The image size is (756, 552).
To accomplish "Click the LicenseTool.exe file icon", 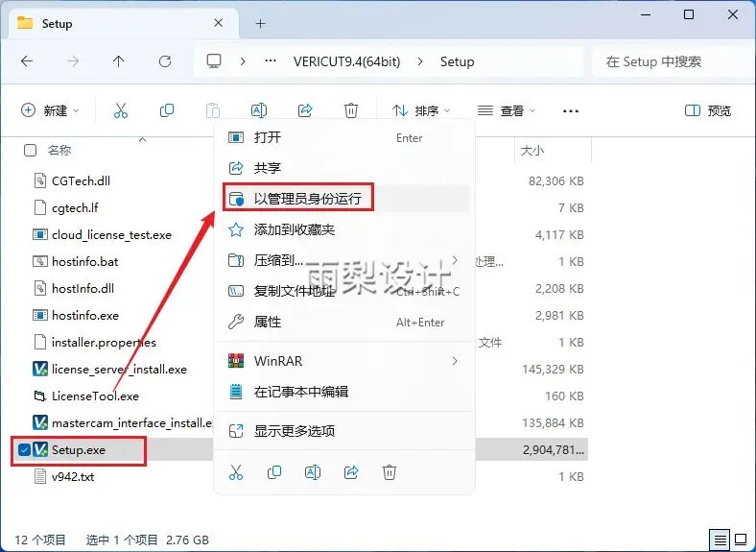I will (40, 396).
